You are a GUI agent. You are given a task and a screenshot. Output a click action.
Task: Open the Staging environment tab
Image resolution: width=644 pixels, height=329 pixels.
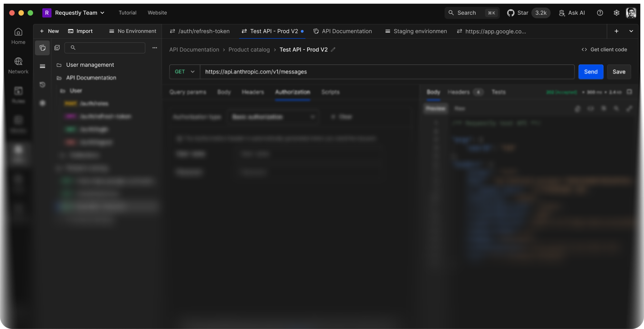pyautogui.click(x=416, y=31)
